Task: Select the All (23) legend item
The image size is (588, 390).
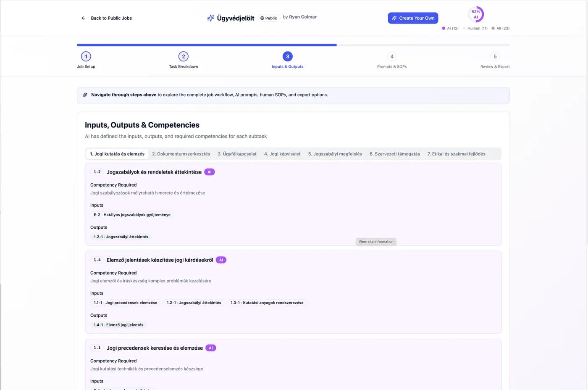Action: (501, 28)
